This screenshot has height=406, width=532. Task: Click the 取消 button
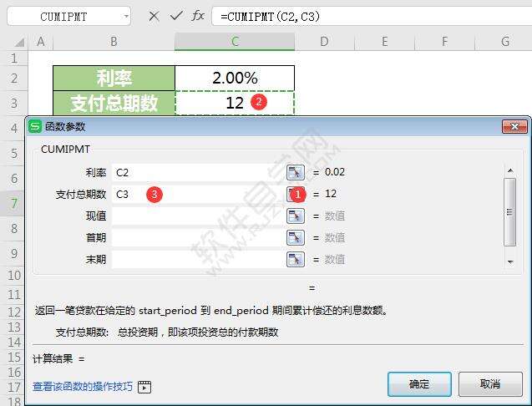(490, 384)
